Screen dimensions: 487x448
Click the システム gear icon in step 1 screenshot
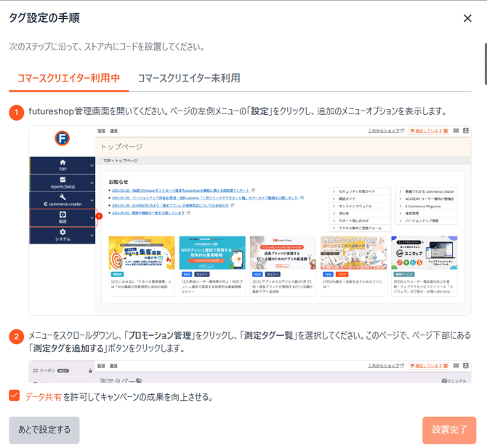(x=63, y=232)
